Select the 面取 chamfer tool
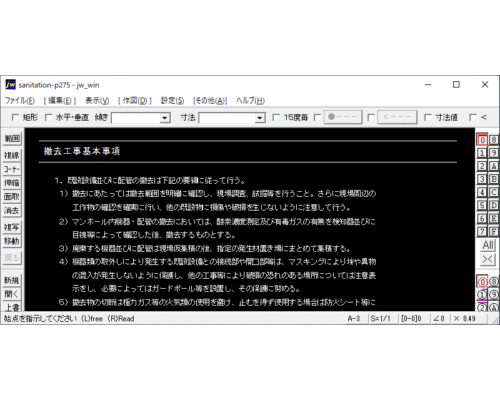500x400 pixels. (12, 197)
